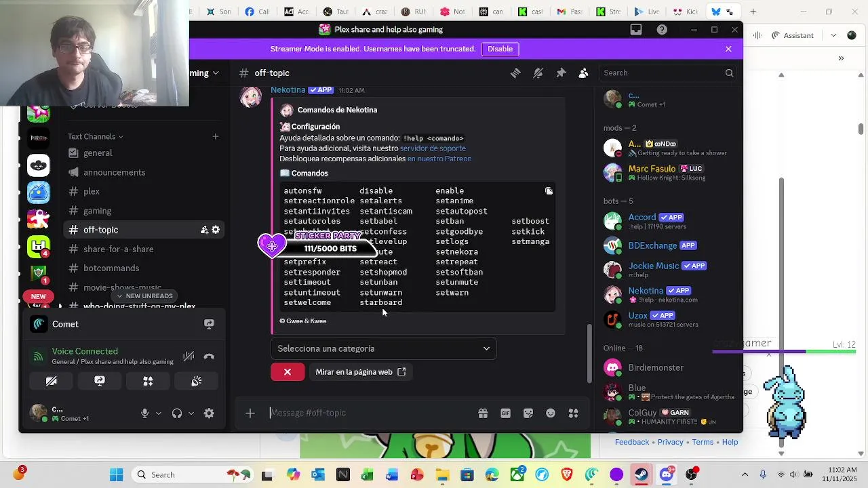Show hidden system tray icons chevron
This screenshot has width=868, height=488.
click(x=745, y=474)
